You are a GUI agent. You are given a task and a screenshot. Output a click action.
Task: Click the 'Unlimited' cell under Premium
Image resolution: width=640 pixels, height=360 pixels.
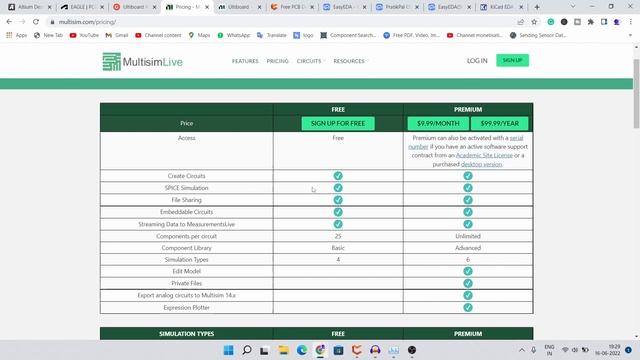coord(468,236)
